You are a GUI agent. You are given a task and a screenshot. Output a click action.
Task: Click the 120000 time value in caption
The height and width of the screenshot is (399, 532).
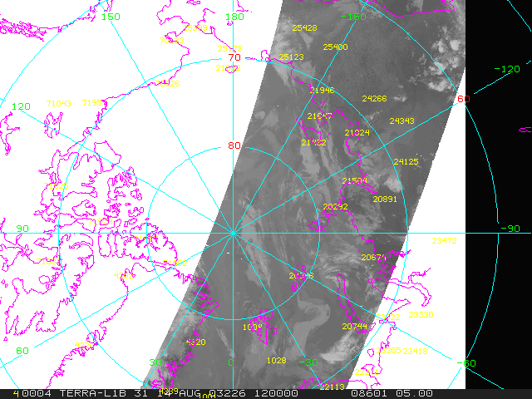(276, 393)
